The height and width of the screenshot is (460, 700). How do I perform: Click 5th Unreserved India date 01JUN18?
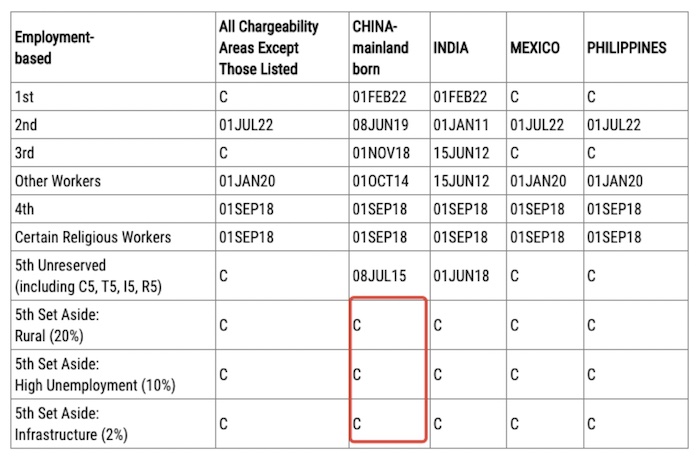(x=461, y=276)
